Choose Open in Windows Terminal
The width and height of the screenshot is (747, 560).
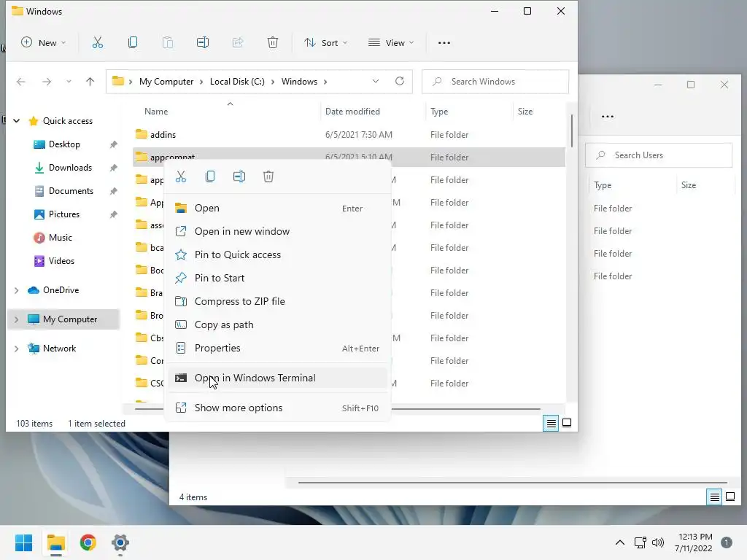pos(277,378)
